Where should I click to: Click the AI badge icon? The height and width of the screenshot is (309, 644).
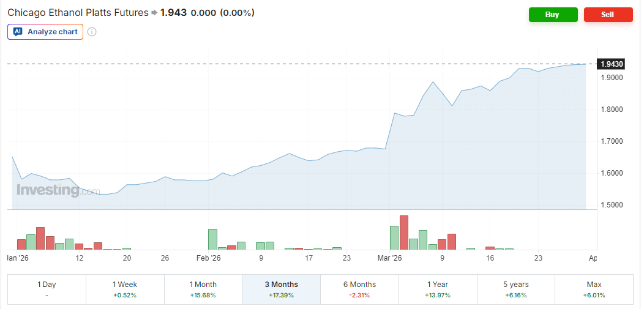[x=18, y=32]
